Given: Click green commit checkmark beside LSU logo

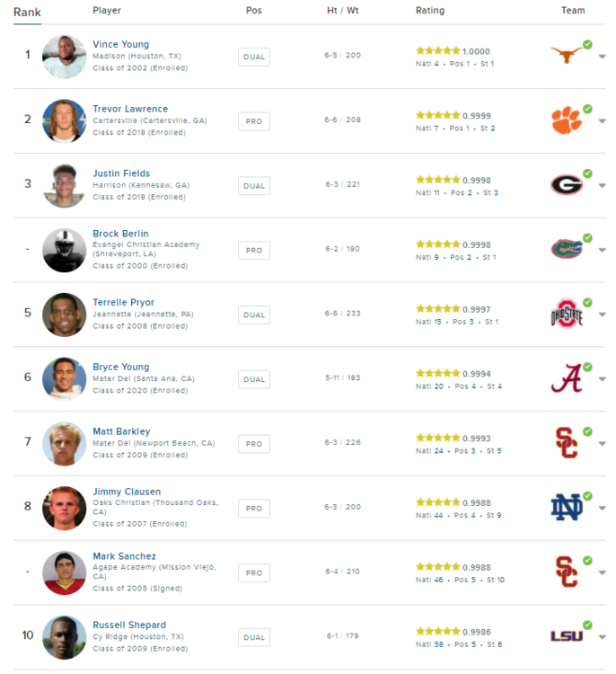Looking at the screenshot, I should point(587,625).
